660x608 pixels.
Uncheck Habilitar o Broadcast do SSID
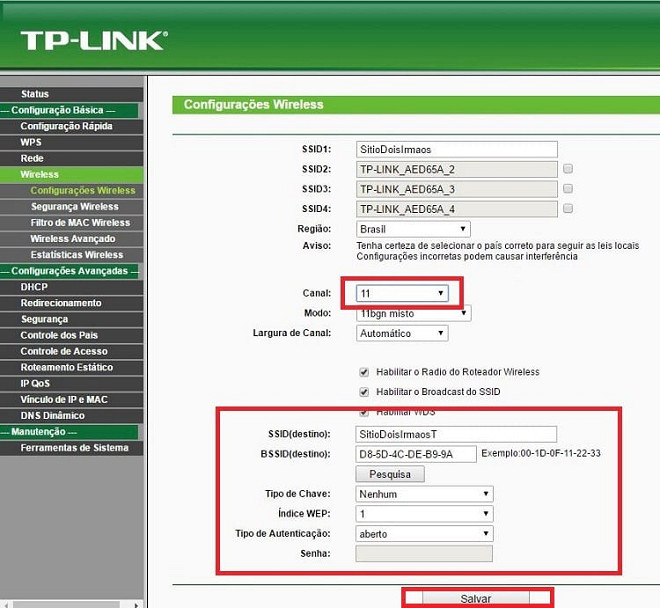click(364, 391)
